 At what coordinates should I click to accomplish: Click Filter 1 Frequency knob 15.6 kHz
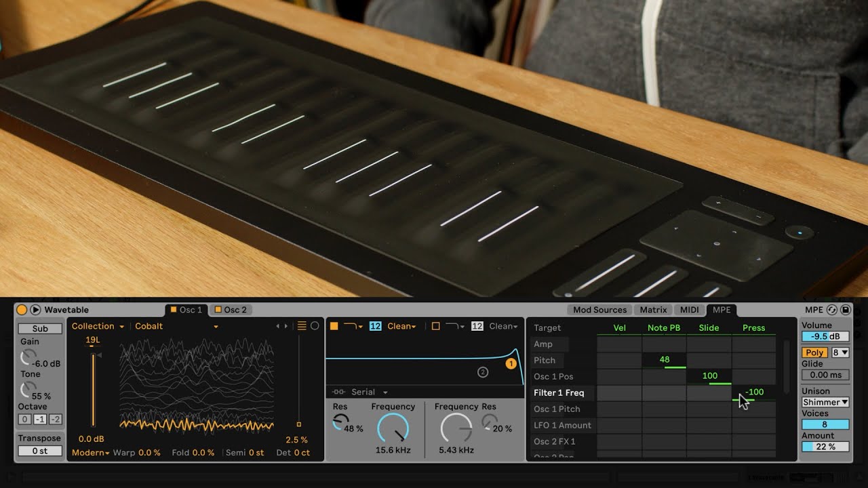pos(393,429)
